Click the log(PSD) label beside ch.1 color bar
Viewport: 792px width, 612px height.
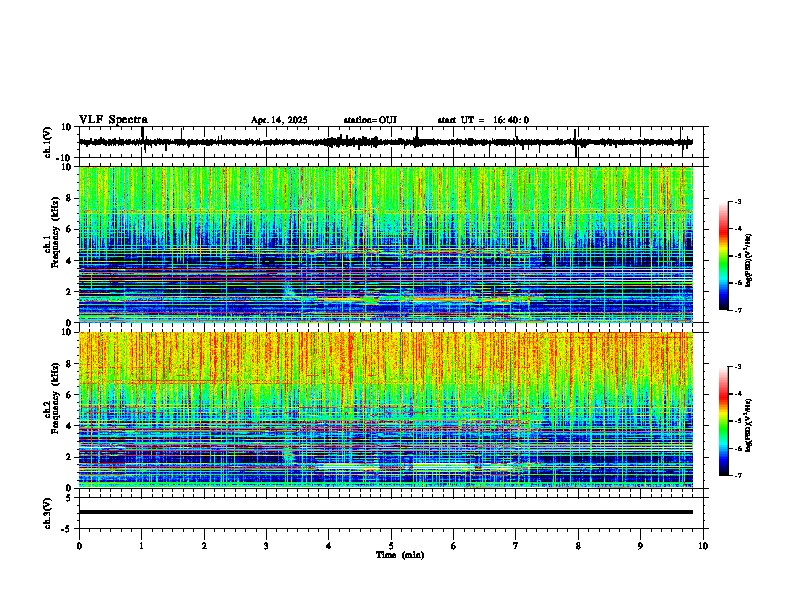749,260
